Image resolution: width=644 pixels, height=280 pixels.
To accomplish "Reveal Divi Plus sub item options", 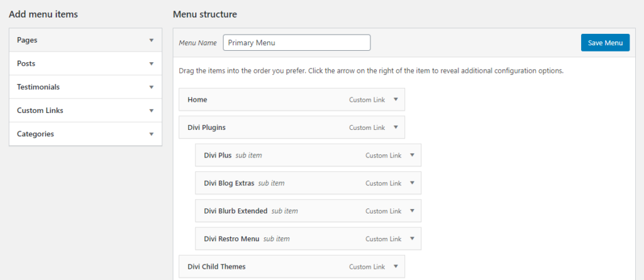I will (412, 155).
